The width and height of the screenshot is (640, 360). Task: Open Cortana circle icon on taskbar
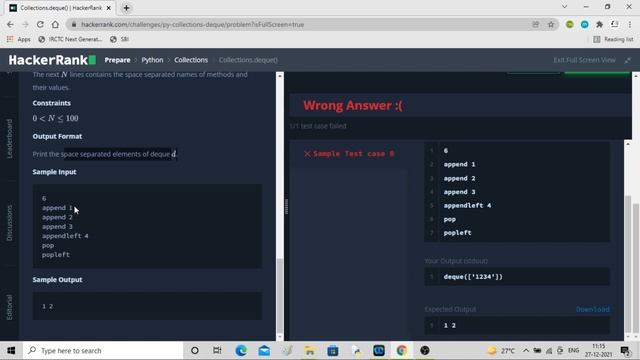(x=195, y=351)
